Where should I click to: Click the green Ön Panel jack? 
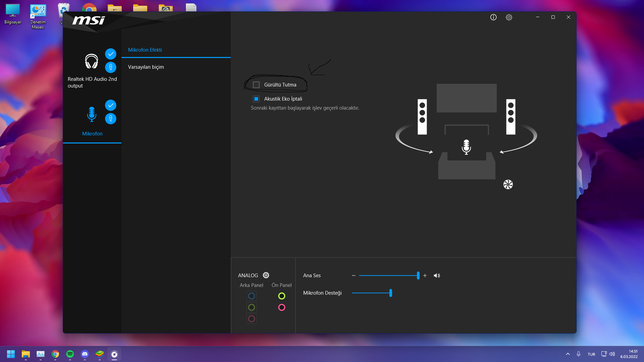click(x=282, y=296)
